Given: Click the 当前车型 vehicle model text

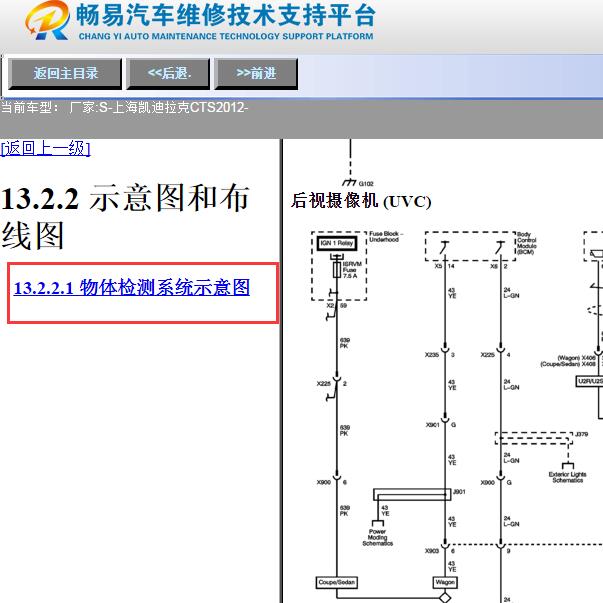Looking at the screenshot, I should click(124, 107).
